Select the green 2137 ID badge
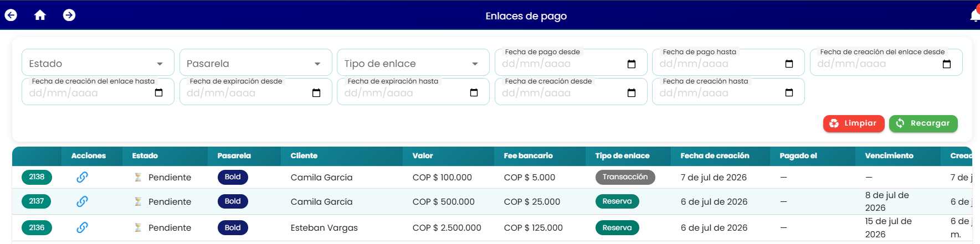The image size is (980, 244). pos(37,201)
